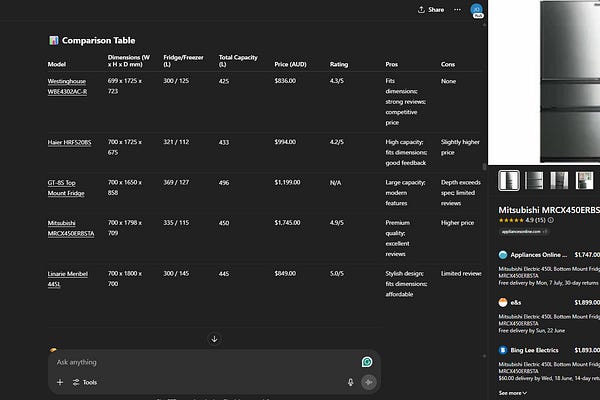Click the green Grammarly-style icon in input
Screen dimensions: 600x400
click(x=367, y=362)
